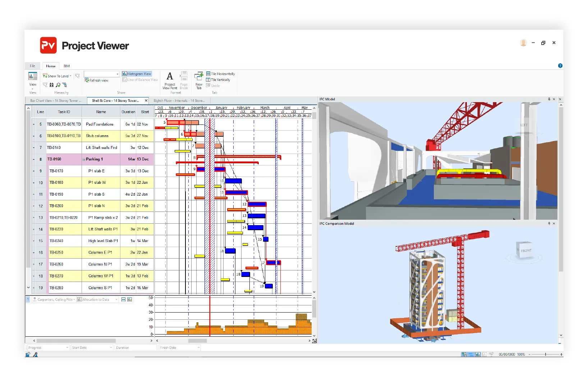Close the IFC Model panel
The height and width of the screenshot is (387, 588).
tap(554, 99)
